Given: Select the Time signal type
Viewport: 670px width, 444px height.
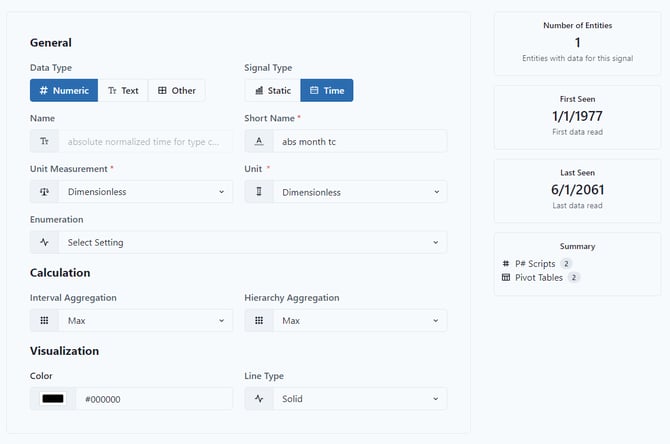Looking at the screenshot, I should 327,91.
